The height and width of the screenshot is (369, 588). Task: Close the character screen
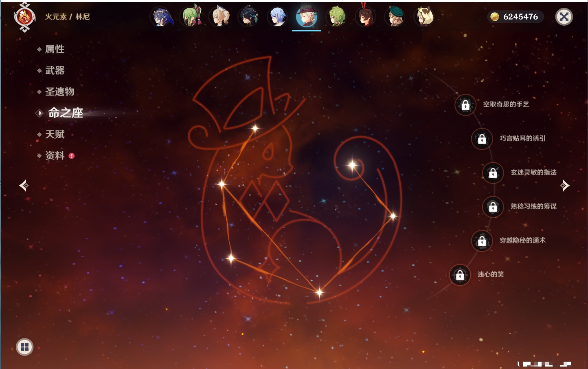564,17
